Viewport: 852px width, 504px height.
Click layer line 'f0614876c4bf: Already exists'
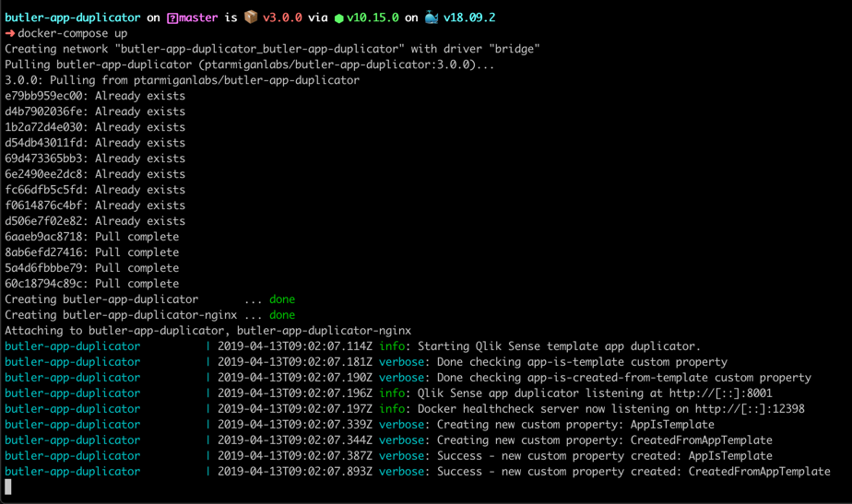95,205
